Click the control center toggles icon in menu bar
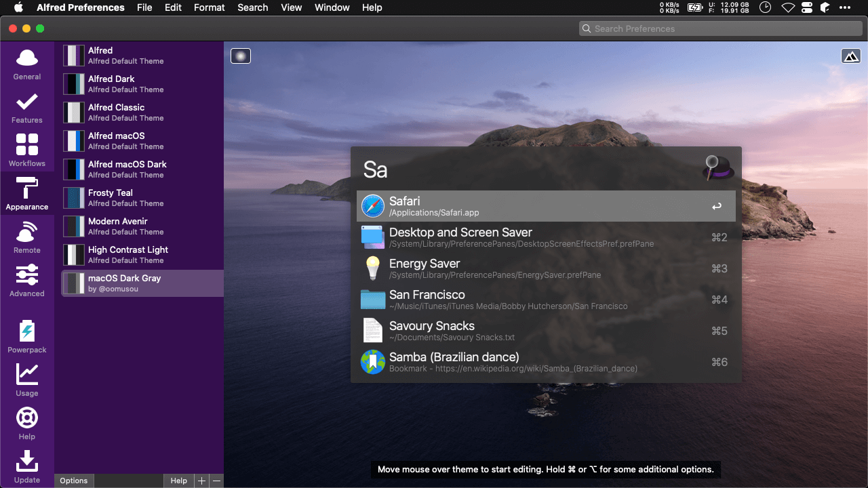 (x=807, y=7)
